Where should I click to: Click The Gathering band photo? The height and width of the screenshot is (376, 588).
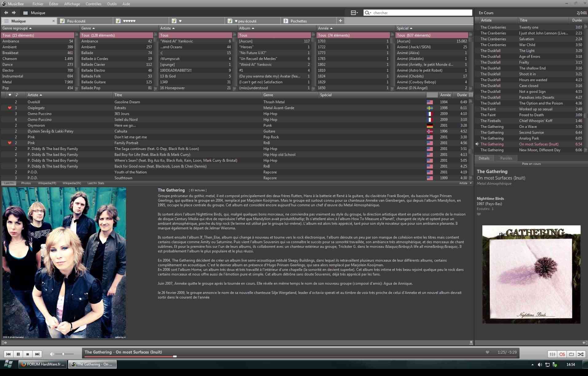(x=64, y=263)
